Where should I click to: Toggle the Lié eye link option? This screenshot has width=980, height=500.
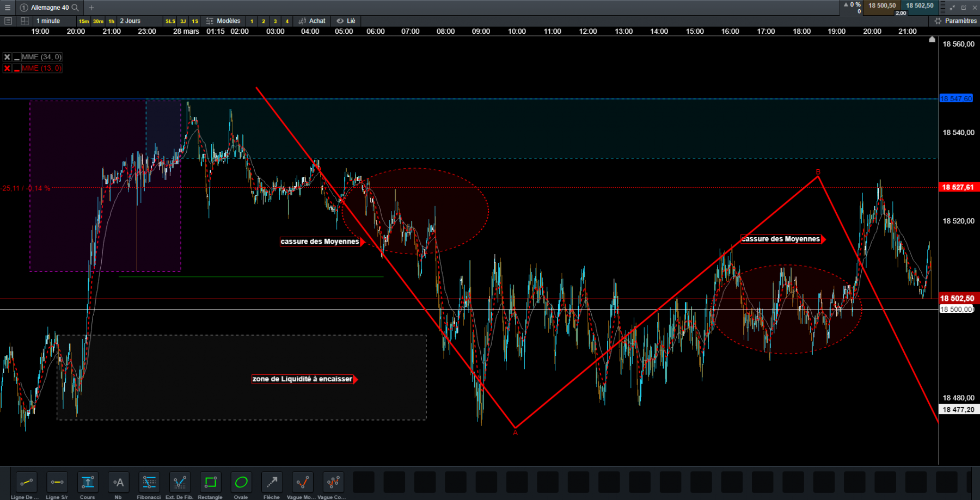(346, 21)
